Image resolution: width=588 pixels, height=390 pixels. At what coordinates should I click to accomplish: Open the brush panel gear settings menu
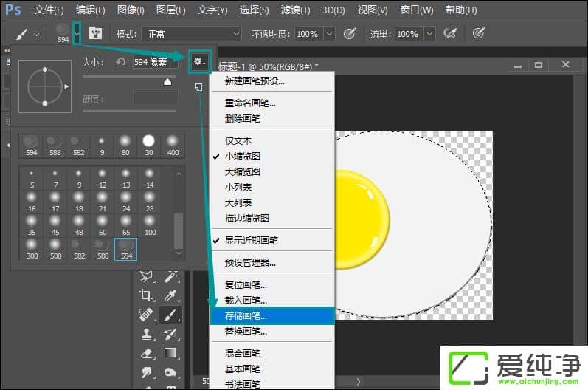[199, 63]
